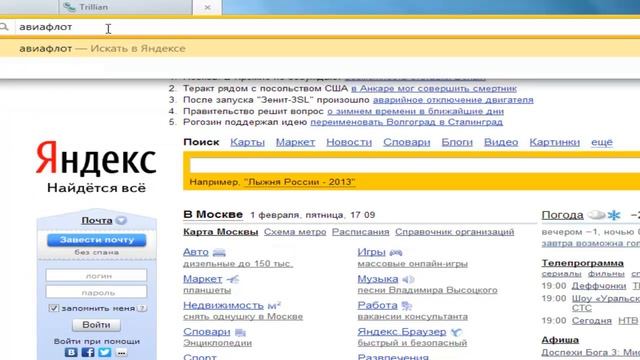The image size is (640, 360).
Task: Click the magnifier icon in address bar
Action: (x=4, y=27)
